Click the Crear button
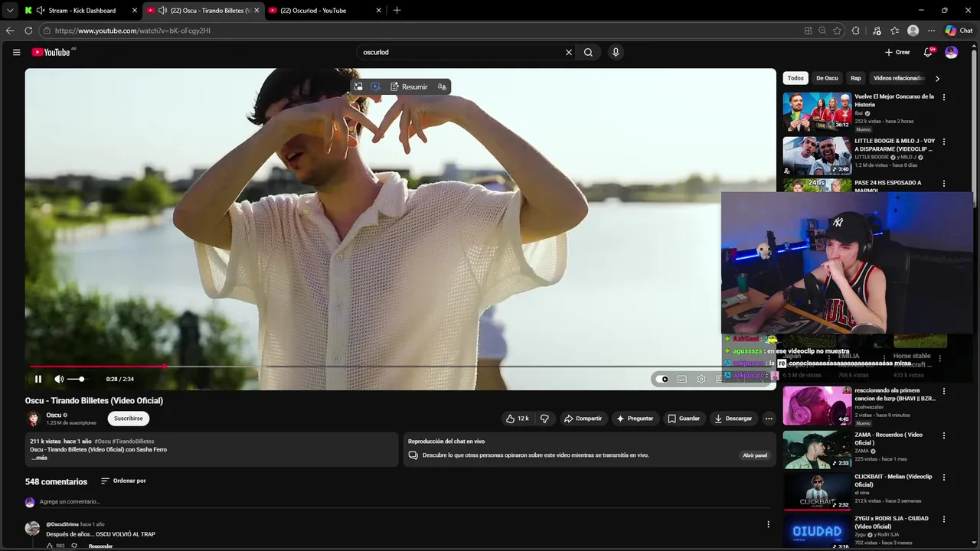 [897, 52]
